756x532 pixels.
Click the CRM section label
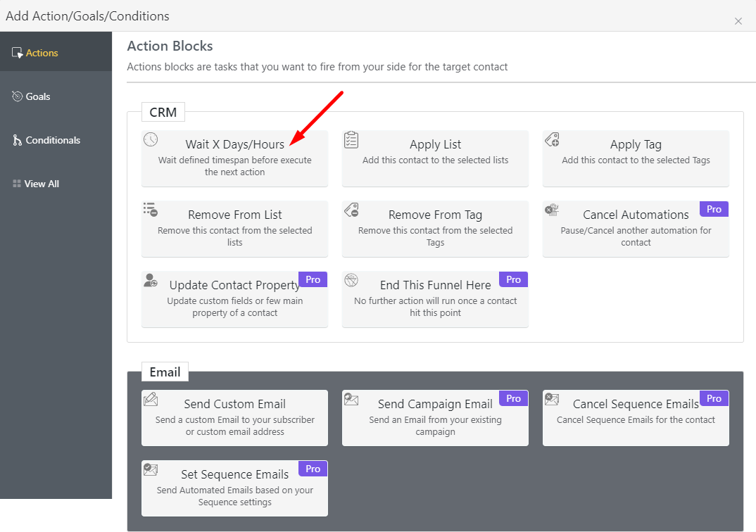(163, 113)
